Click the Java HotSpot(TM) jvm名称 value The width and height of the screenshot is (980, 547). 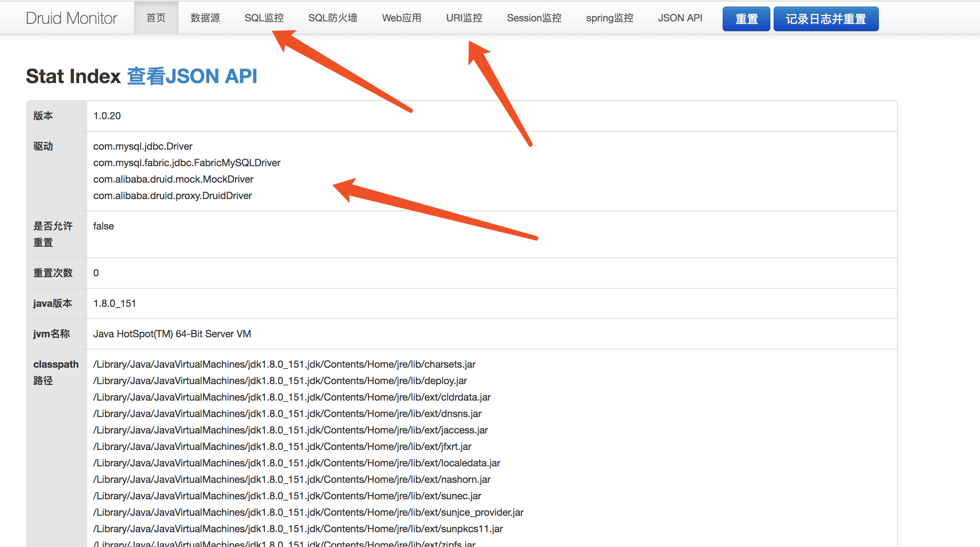(x=172, y=334)
